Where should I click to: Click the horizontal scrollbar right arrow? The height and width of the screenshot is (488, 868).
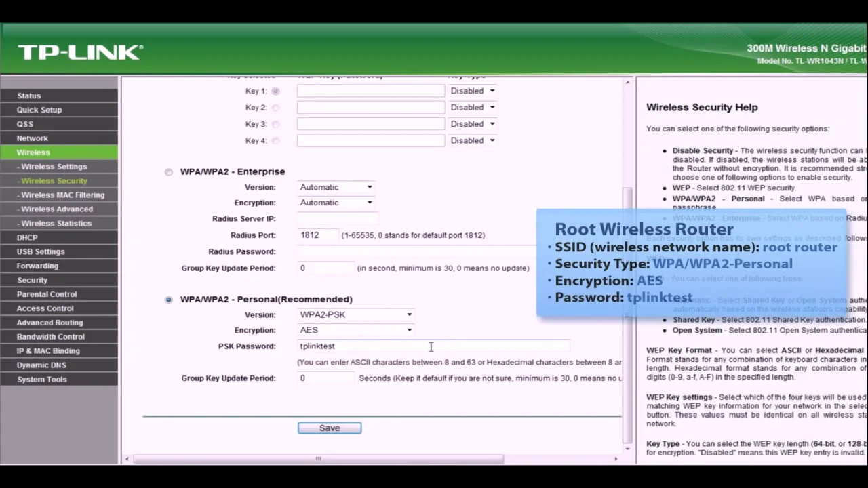click(616, 459)
